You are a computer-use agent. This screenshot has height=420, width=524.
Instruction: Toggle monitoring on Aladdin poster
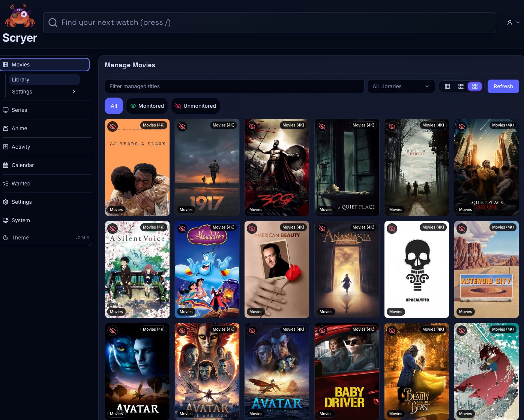(x=182, y=229)
